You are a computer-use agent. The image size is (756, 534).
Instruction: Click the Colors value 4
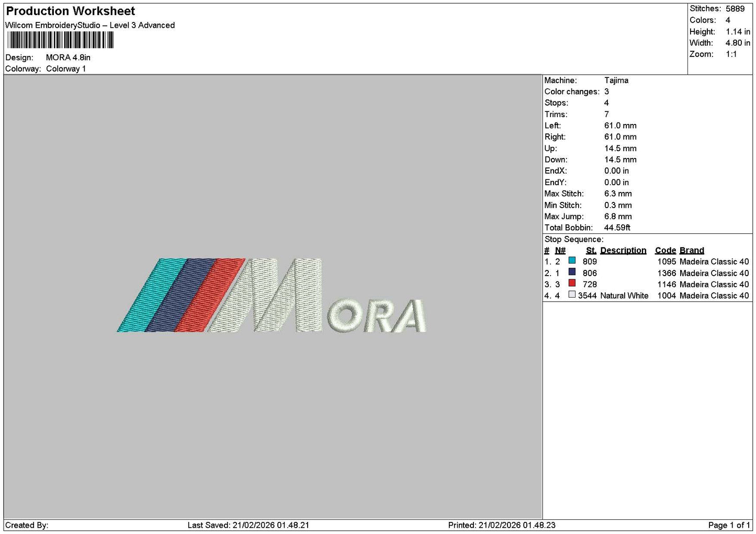tap(728, 20)
